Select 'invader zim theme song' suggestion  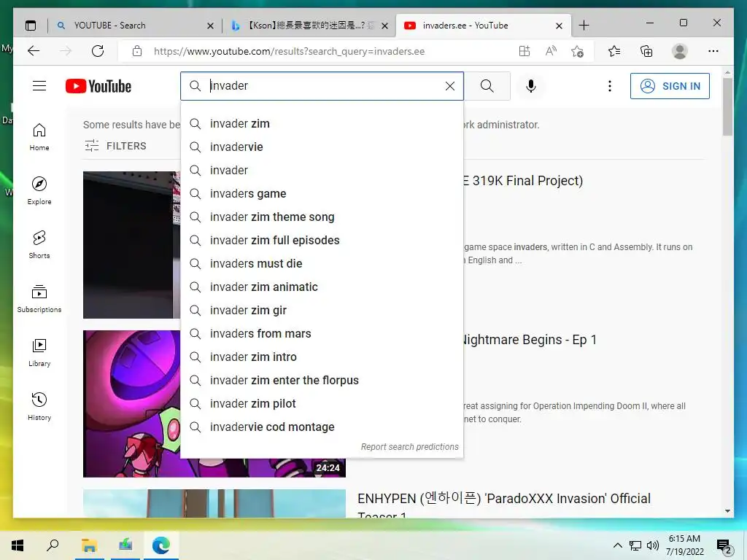322,217
